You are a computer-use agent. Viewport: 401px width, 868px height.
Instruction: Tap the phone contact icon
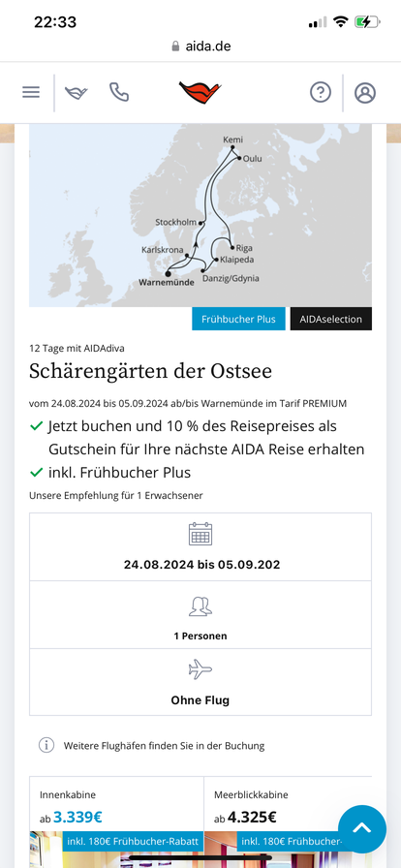119,92
